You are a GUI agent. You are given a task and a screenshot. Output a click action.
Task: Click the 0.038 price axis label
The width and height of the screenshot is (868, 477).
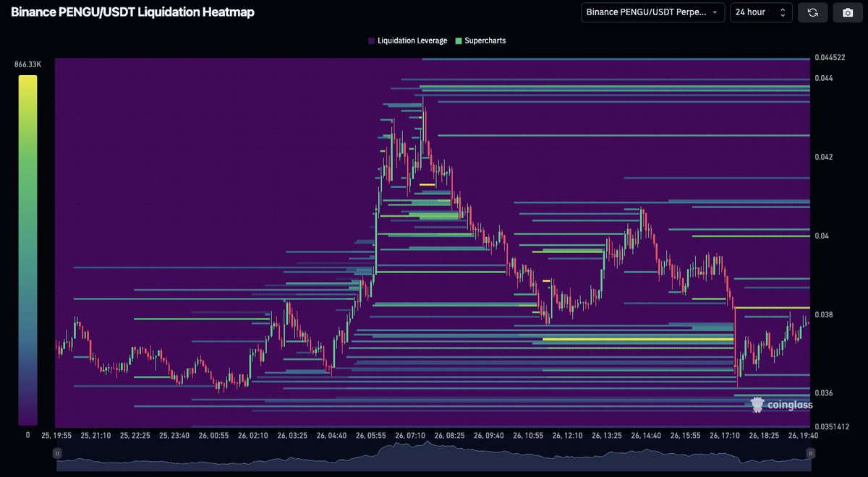point(824,314)
